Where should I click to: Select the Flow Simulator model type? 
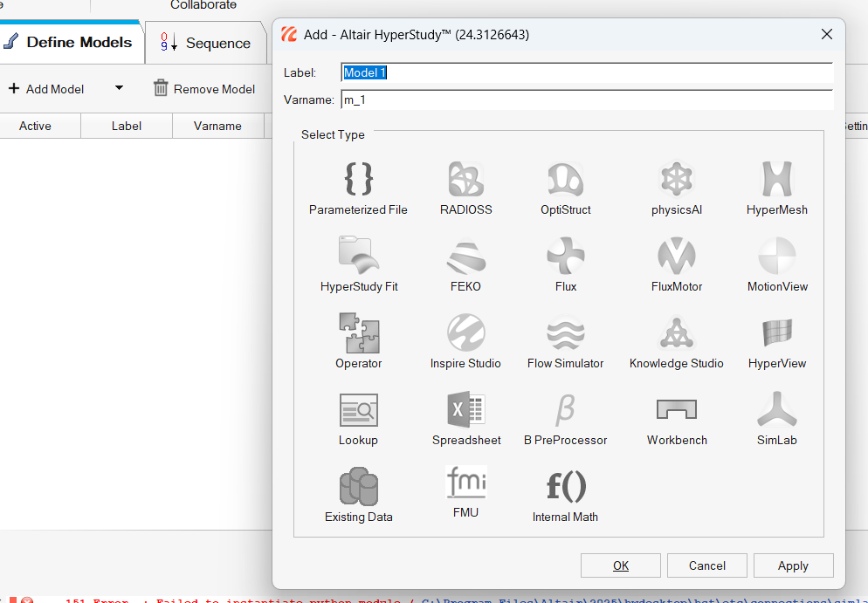click(565, 341)
